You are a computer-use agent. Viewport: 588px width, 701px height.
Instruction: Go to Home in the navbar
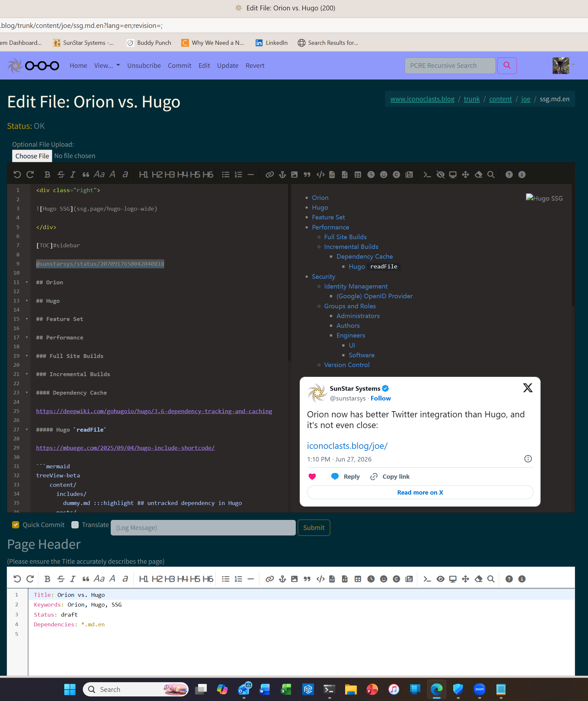tap(79, 66)
